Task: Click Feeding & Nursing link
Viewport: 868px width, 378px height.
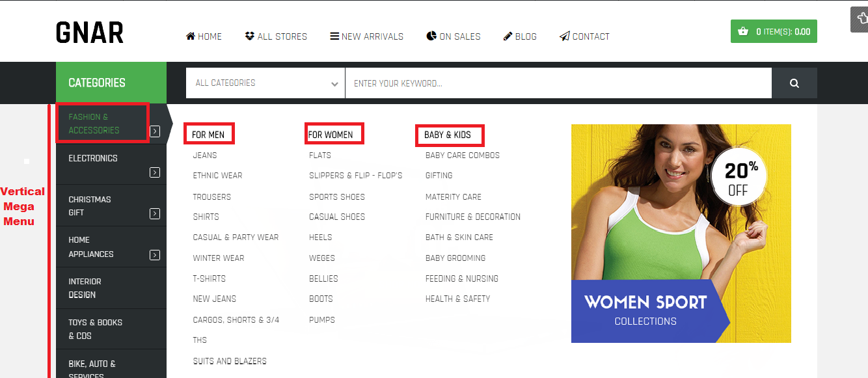Action: [462, 278]
